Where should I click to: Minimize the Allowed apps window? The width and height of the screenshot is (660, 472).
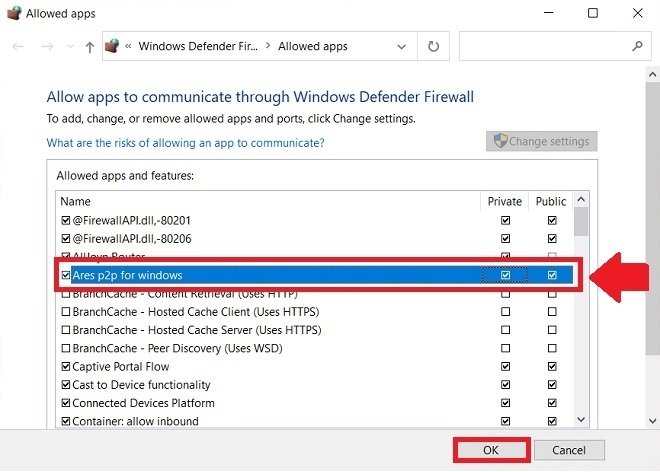coord(548,13)
